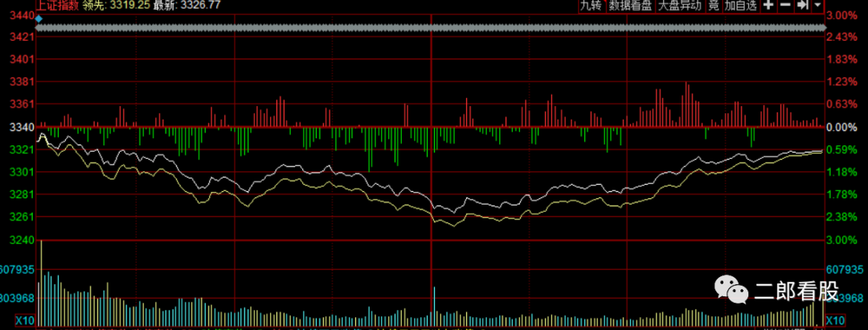Click the right X10 volume scale label
The height and width of the screenshot is (330, 868).
835,320
